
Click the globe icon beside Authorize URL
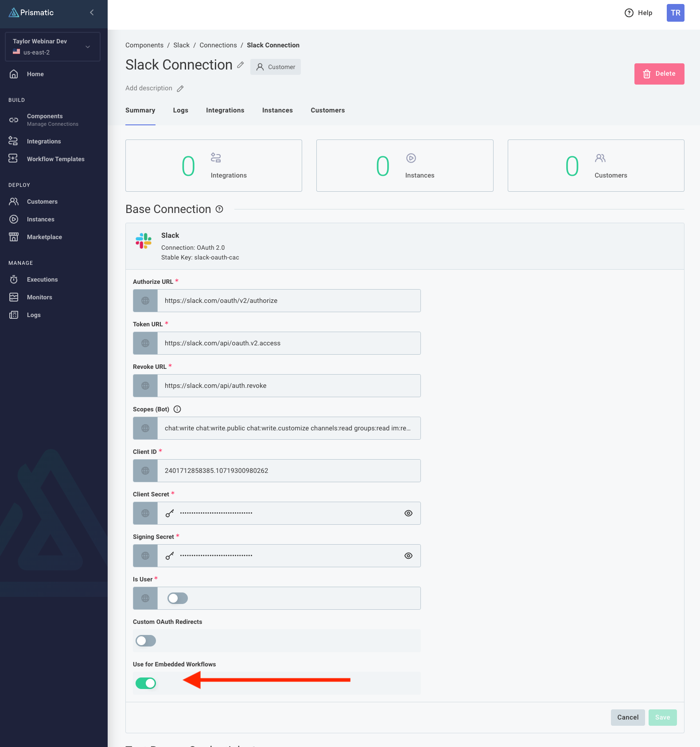click(x=145, y=301)
